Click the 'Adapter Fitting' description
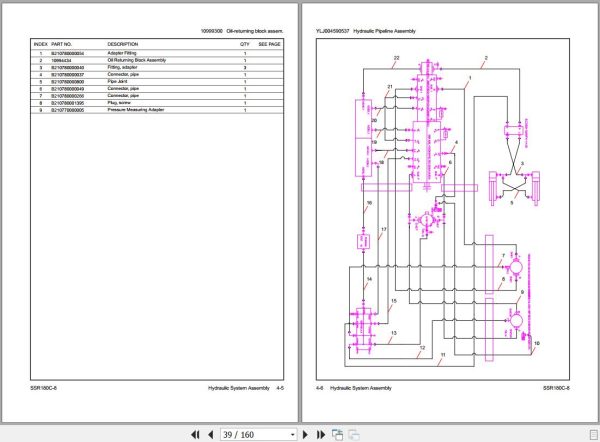The width and height of the screenshot is (600, 442). click(122, 53)
